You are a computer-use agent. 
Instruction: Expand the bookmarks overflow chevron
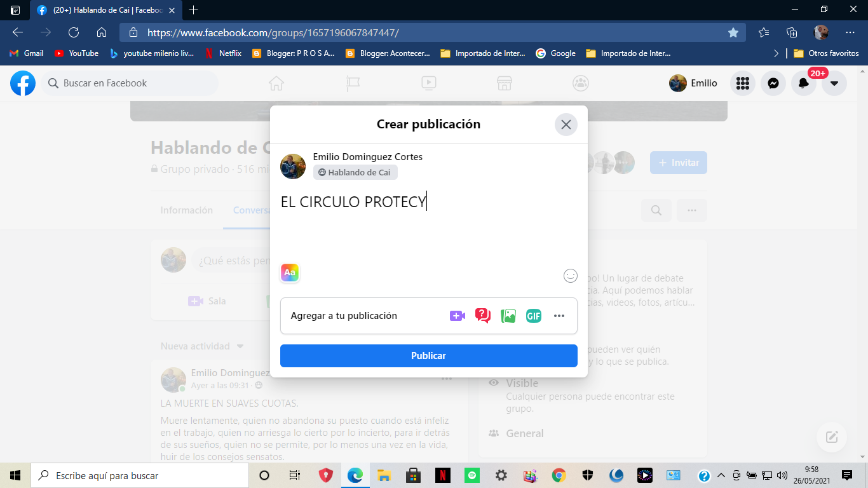tap(776, 53)
